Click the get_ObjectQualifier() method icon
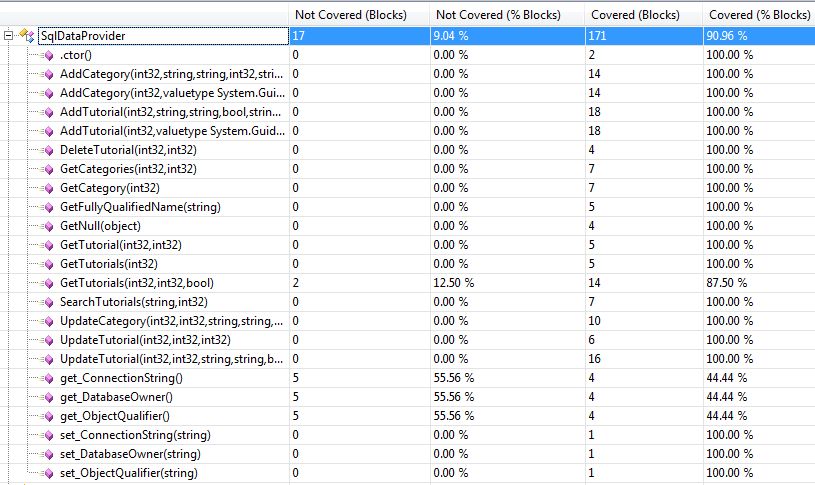Image resolution: width=815 pixels, height=485 pixels. pyautogui.click(x=48, y=416)
